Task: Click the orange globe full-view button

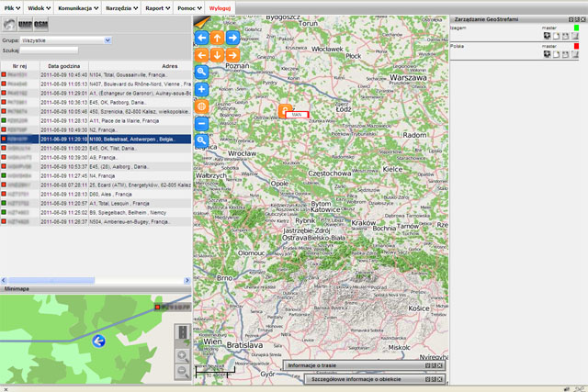Action: click(x=202, y=106)
